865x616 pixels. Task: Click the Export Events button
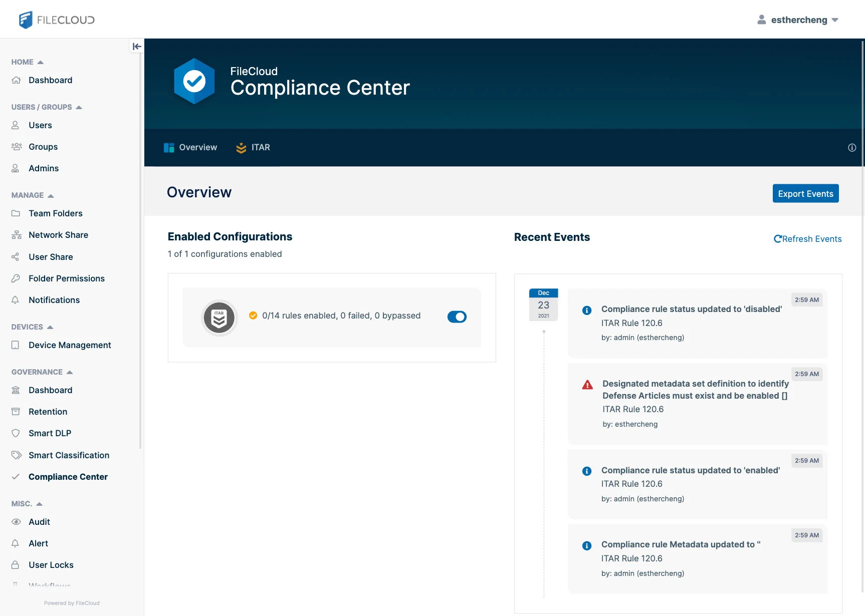point(805,194)
